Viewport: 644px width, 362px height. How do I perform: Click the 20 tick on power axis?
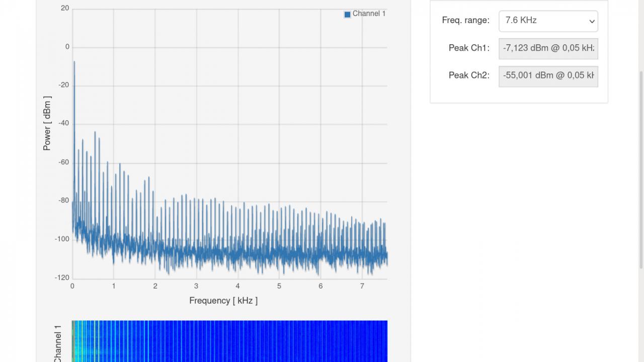pos(65,8)
